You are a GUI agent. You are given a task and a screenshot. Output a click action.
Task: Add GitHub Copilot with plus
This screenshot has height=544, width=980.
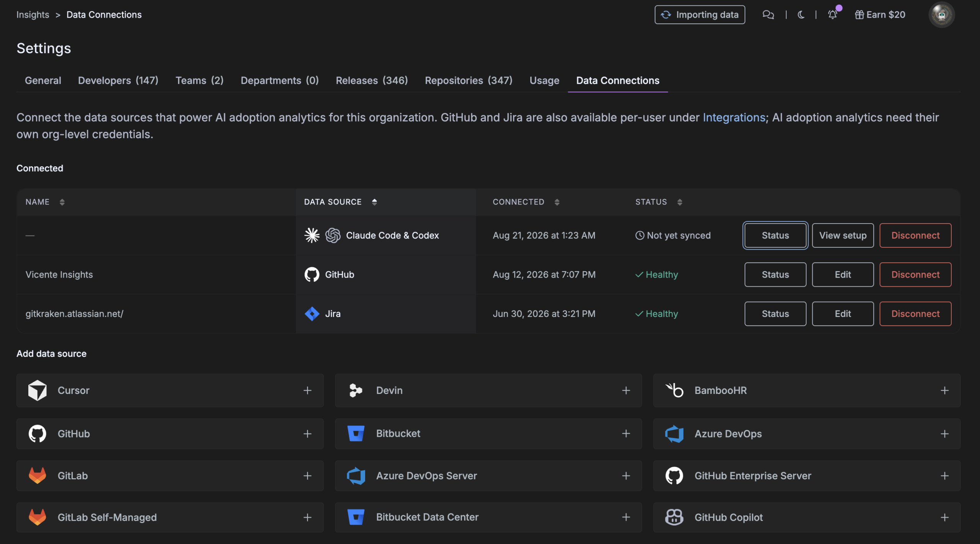click(x=944, y=517)
